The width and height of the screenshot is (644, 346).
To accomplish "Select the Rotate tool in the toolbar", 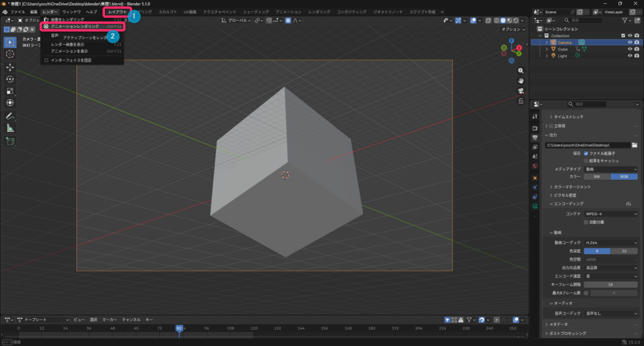I will (x=10, y=79).
